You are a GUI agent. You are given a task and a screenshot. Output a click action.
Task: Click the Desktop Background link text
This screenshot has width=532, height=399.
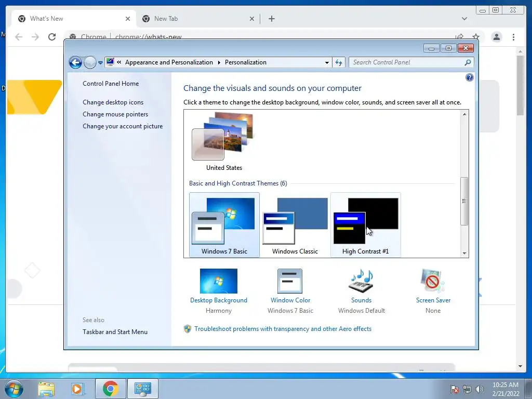[x=219, y=300]
